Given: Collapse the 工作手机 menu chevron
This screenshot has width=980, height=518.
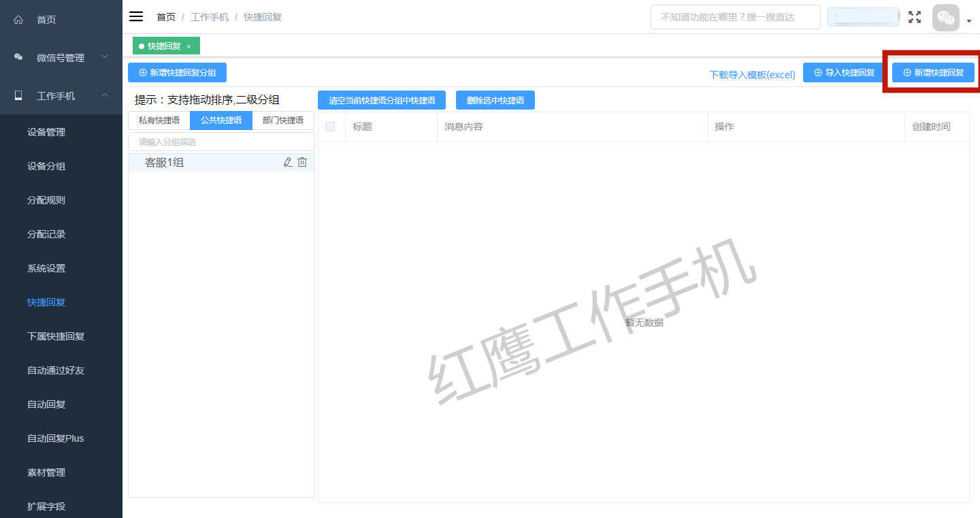Looking at the screenshot, I should (105, 95).
